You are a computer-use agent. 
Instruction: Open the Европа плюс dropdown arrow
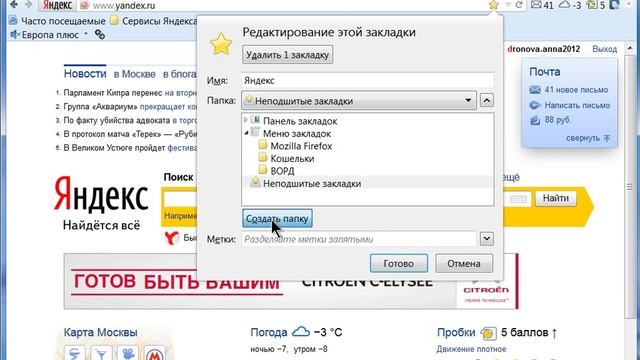click(x=86, y=34)
